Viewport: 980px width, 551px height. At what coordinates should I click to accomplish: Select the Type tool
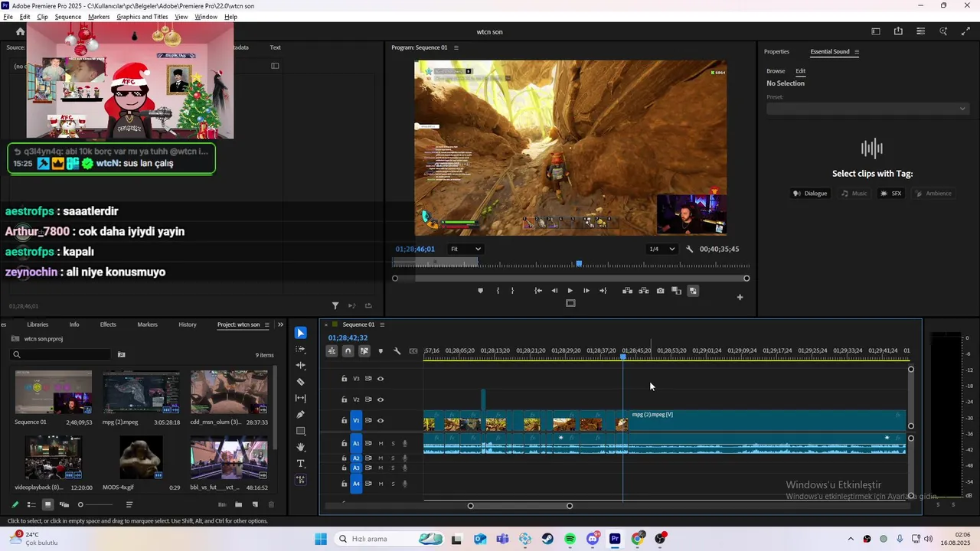pos(301,464)
